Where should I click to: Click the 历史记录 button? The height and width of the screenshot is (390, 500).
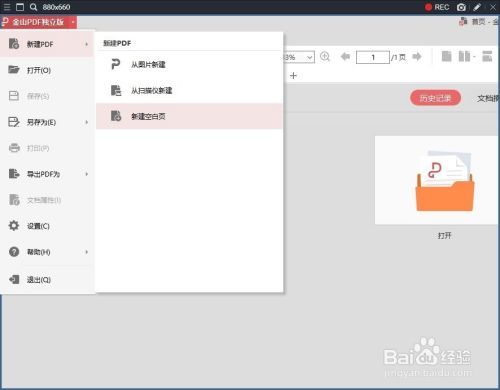pos(435,98)
